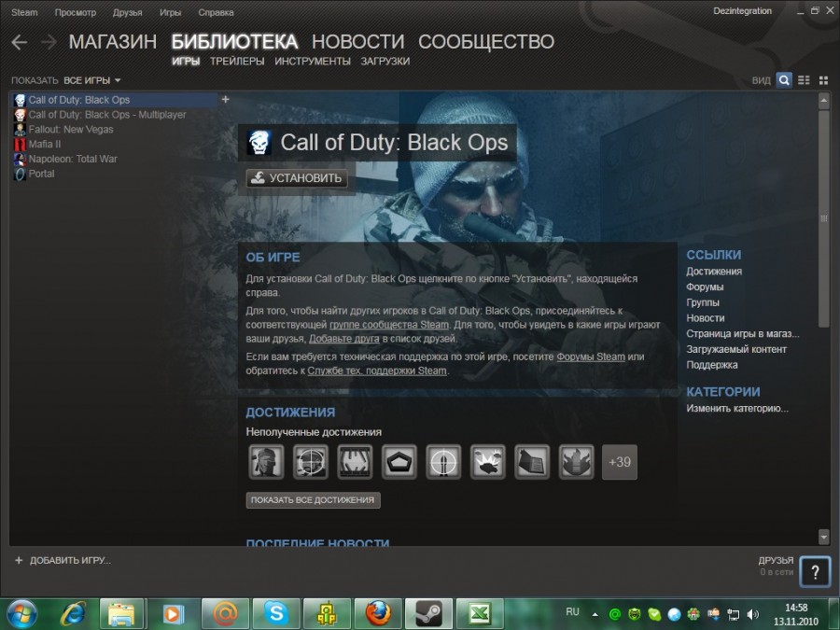The height and width of the screenshot is (630, 840).
Task: Open Службе тех. поддержки Steam link
Action: (x=377, y=371)
